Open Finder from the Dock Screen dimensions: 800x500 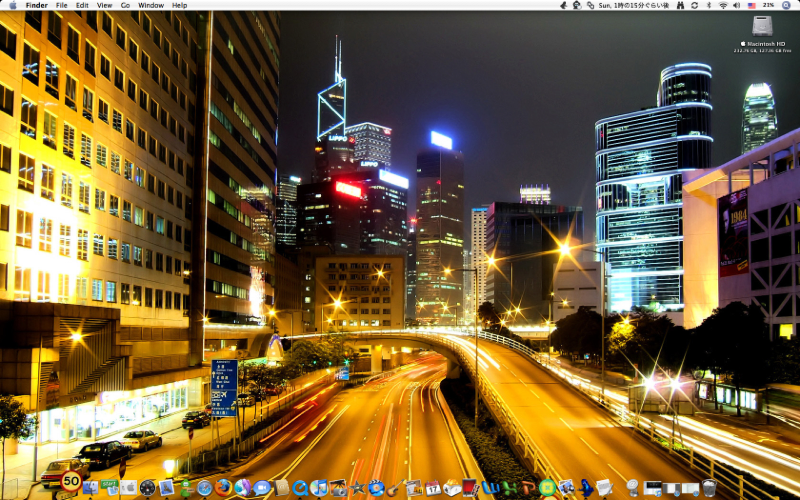pyautogui.click(x=91, y=488)
